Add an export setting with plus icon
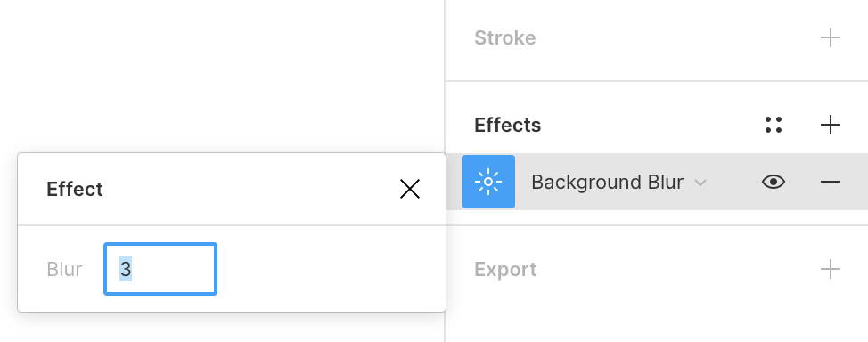 [830, 270]
